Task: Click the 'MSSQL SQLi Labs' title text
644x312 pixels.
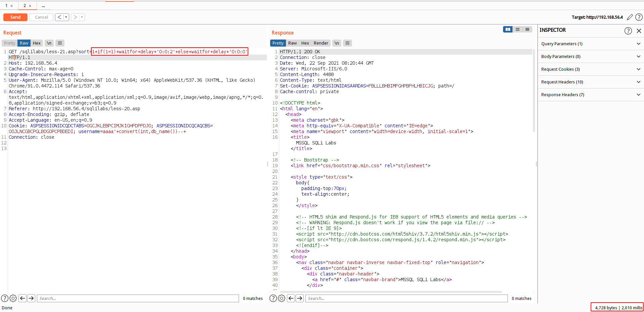Action: click(x=316, y=143)
